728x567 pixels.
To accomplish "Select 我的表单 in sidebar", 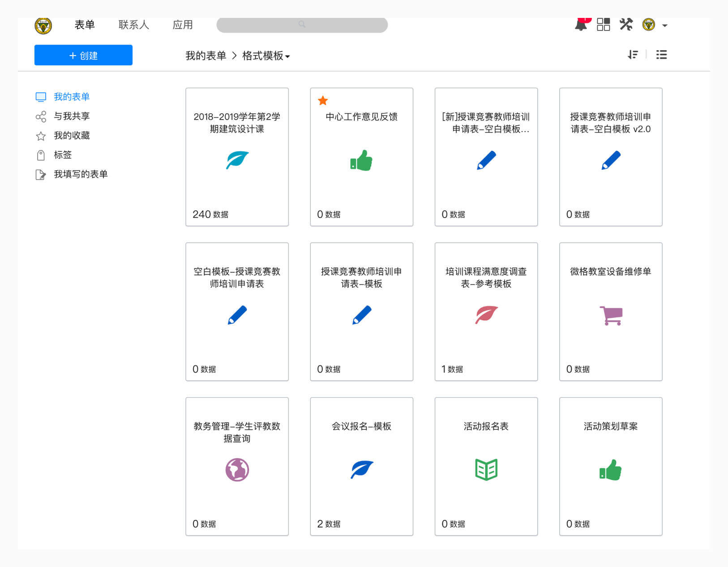I will pos(72,97).
